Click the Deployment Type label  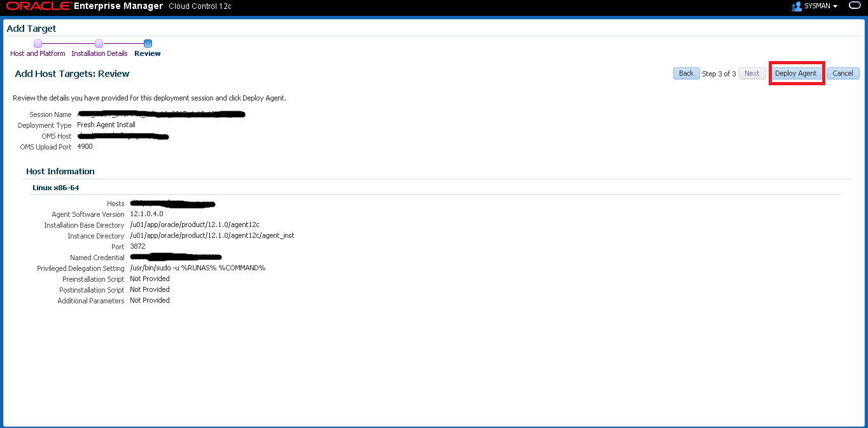(45, 125)
